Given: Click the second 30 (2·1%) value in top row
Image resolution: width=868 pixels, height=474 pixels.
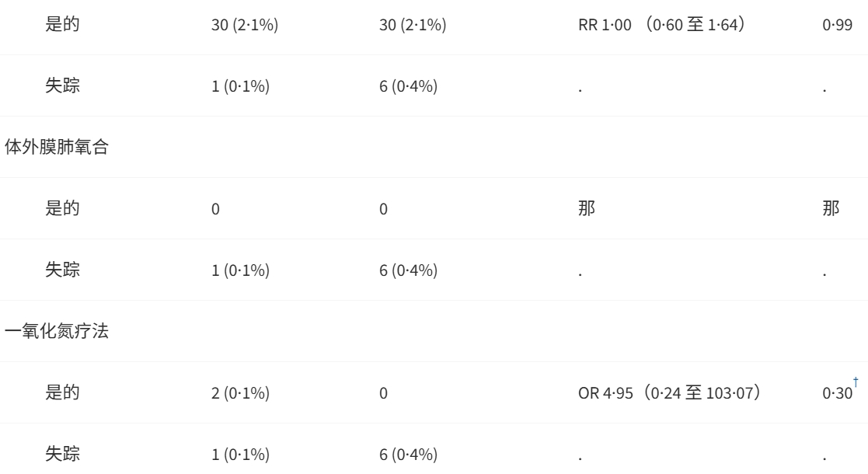Looking at the screenshot, I should [x=413, y=25].
